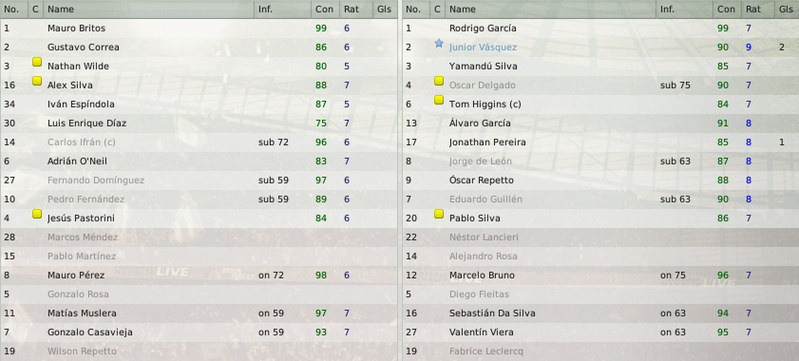Click Alex Silva's yellow card icon
Viewport: 799px width, 361px height.
(37, 81)
